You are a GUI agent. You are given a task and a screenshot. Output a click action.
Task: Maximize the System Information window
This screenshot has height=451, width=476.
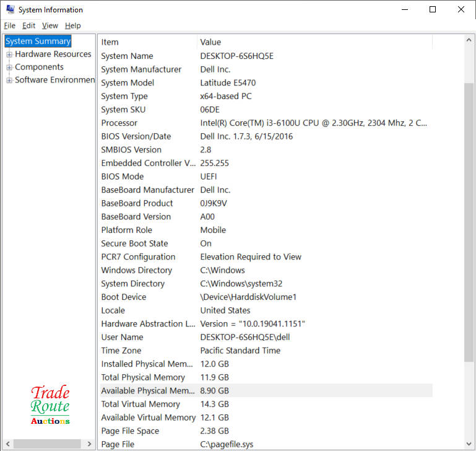click(x=433, y=9)
